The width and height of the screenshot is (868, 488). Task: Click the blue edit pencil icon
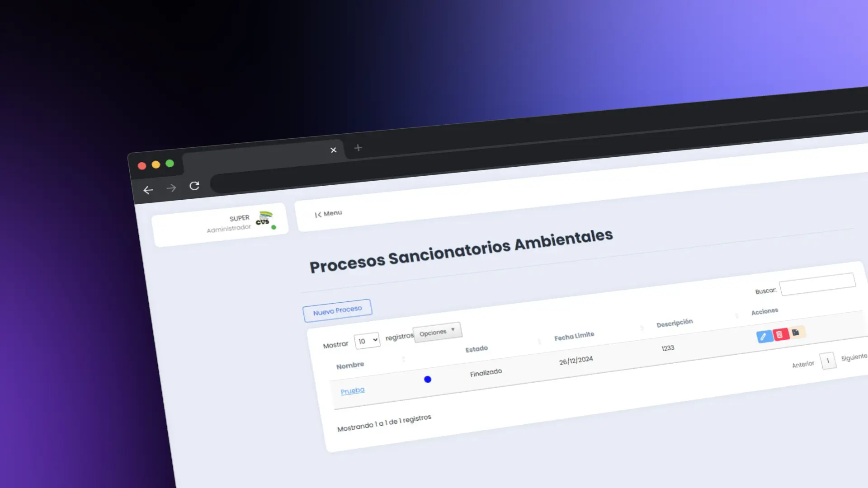[x=764, y=337]
